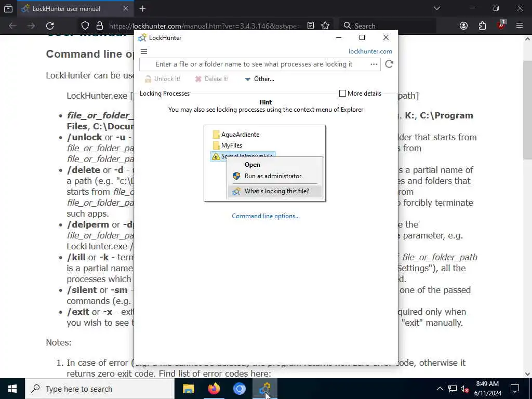
Task: Click the Delete It! button
Action: (x=212, y=79)
